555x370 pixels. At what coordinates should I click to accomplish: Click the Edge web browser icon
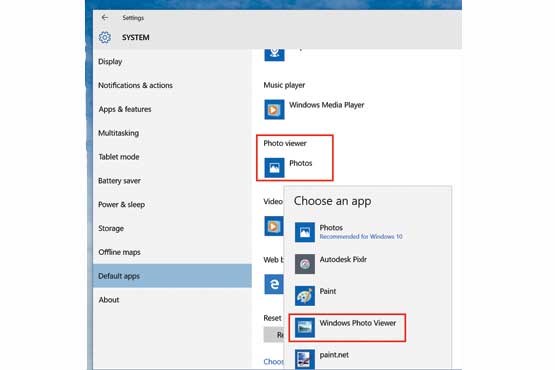click(x=274, y=284)
